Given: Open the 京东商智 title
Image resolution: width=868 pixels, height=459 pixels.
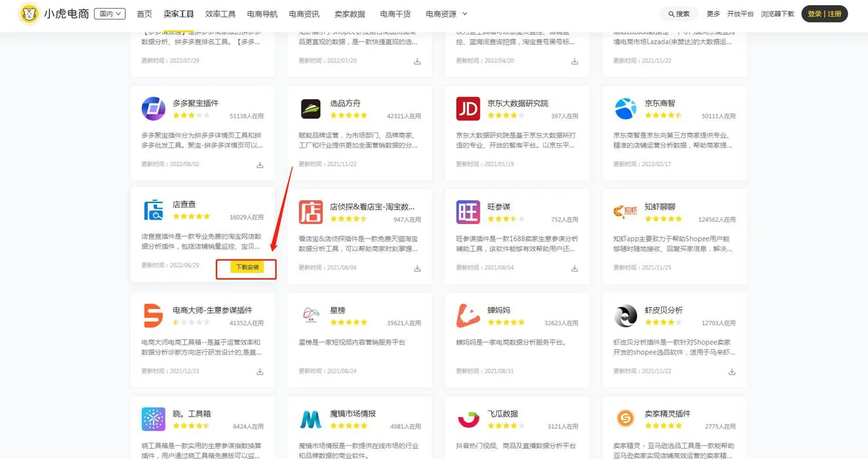Looking at the screenshot, I should coord(660,103).
